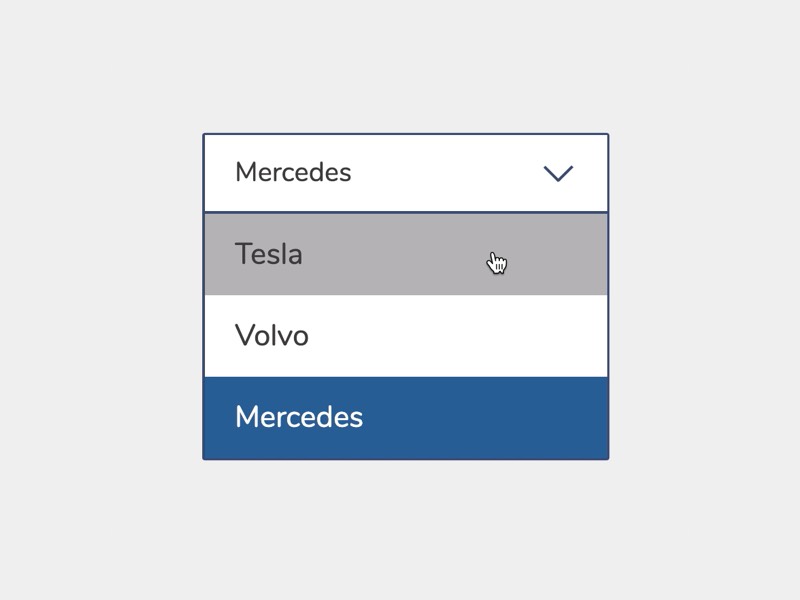Viewport: 800px width, 600px height.
Task: Toggle the dropdown using the down arrow
Action: pos(558,174)
